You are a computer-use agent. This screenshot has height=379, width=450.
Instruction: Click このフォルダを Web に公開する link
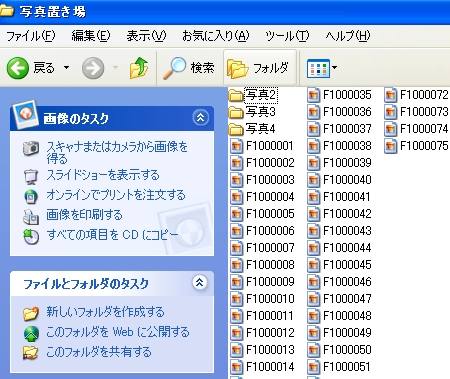click(118, 332)
